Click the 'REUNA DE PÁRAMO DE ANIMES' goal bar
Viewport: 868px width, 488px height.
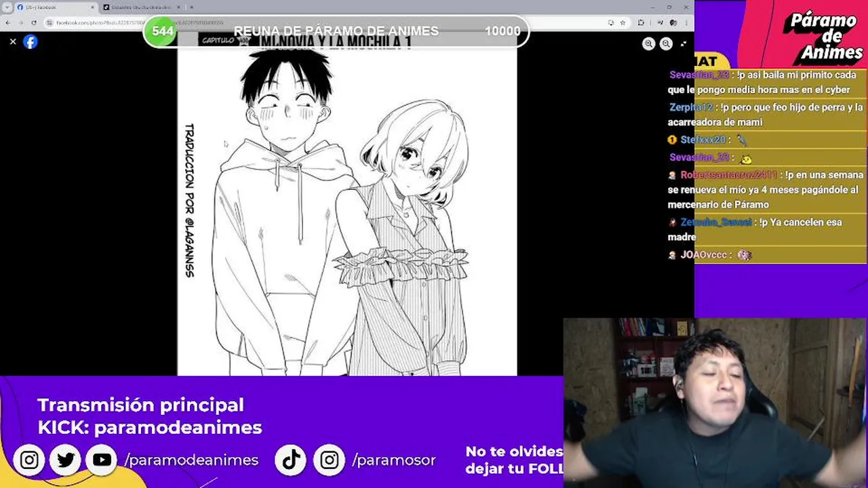[x=336, y=31]
